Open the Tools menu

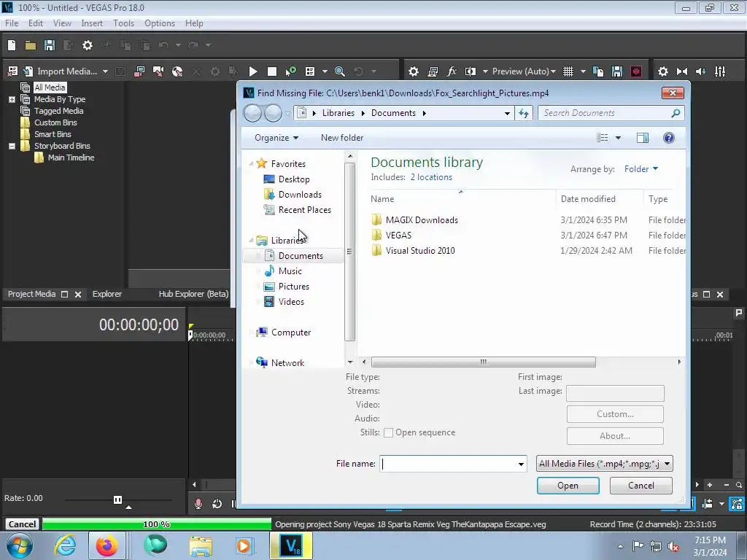tap(123, 23)
